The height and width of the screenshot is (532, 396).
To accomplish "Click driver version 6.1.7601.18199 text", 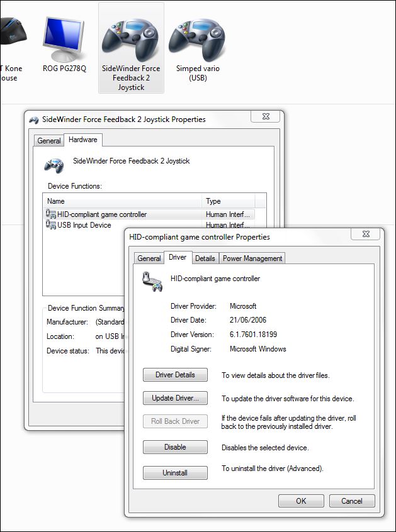I will pyautogui.click(x=253, y=334).
